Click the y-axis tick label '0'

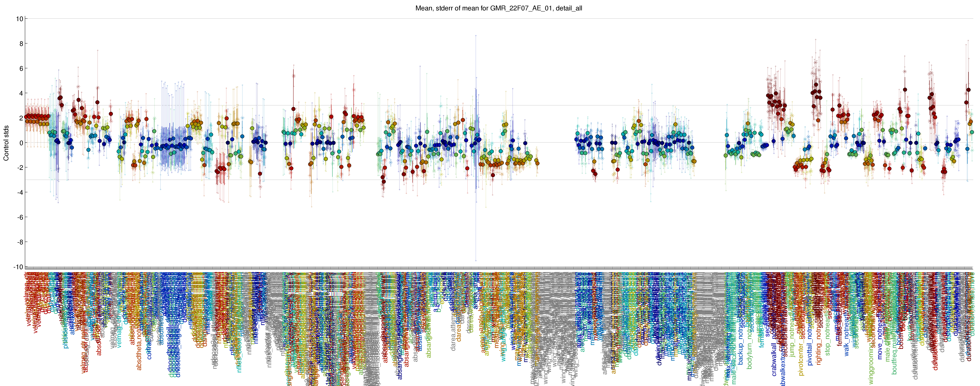pos(21,143)
